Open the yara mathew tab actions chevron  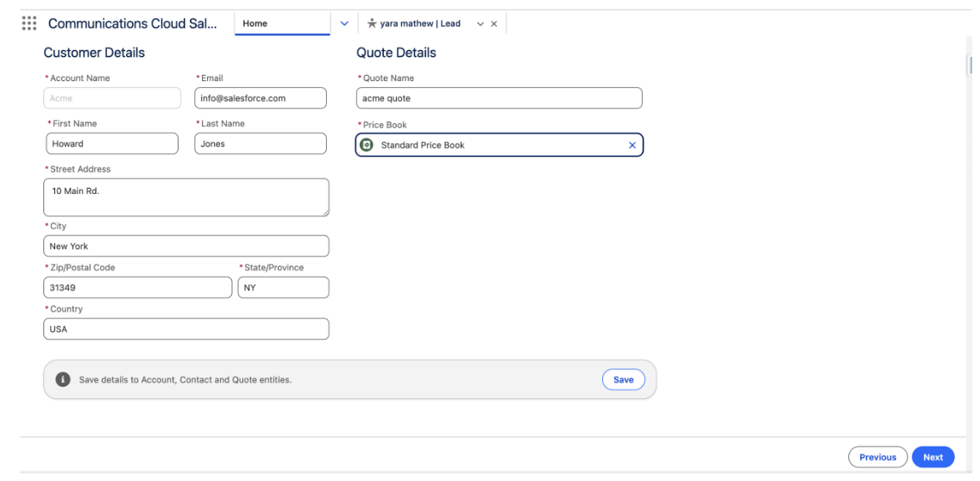point(479,23)
